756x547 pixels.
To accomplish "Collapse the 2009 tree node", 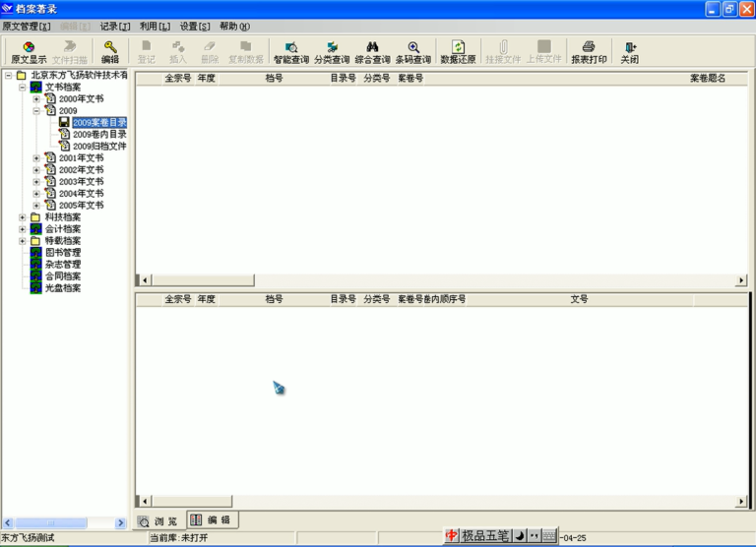I will coord(36,111).
